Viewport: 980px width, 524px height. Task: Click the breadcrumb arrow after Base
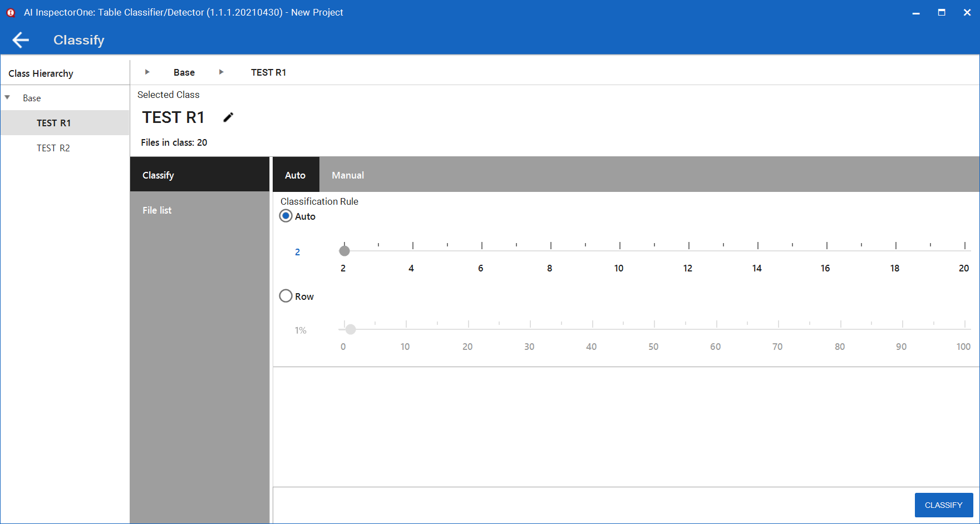click(x=221, y=72)
